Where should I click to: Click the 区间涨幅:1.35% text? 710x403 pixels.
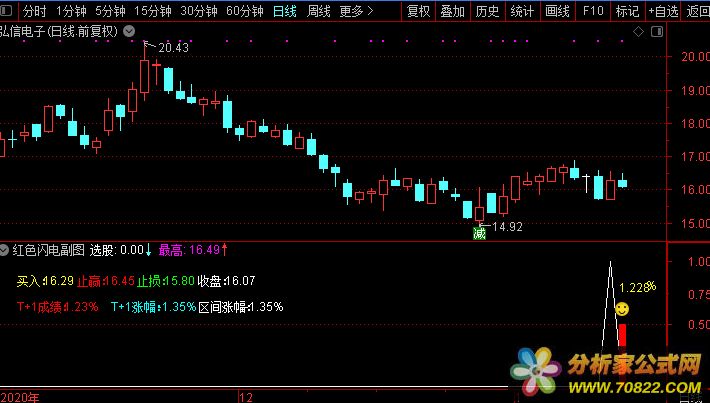point(241,307)
